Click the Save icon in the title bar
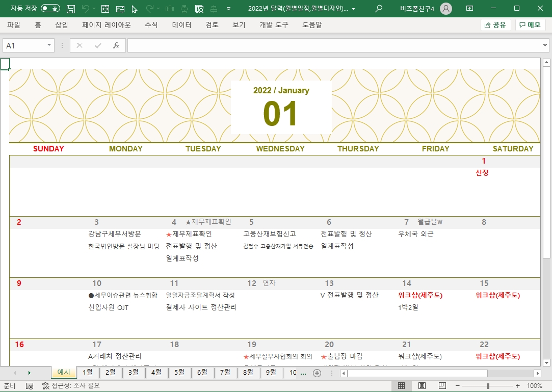Image resolution: width=552 pixels, height=392 pixels. [71, 9]
